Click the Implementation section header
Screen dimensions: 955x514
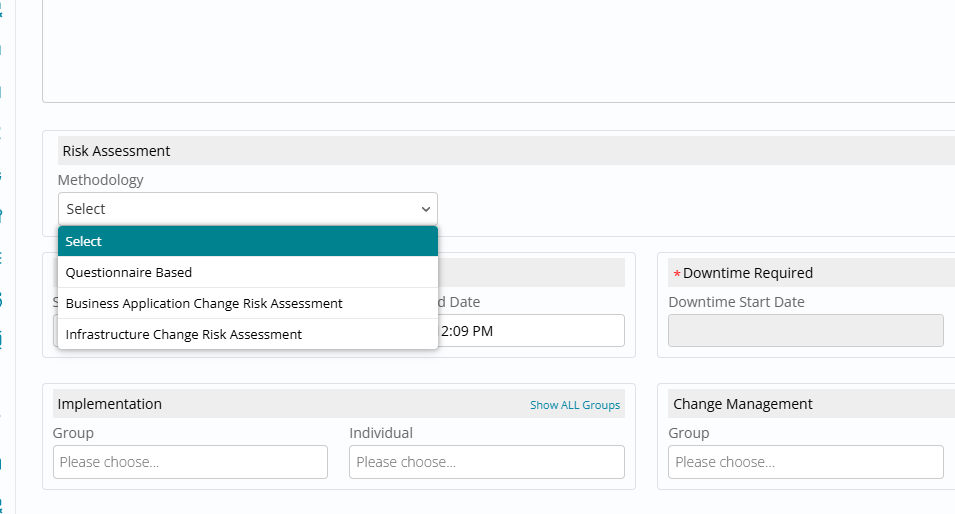110,404
